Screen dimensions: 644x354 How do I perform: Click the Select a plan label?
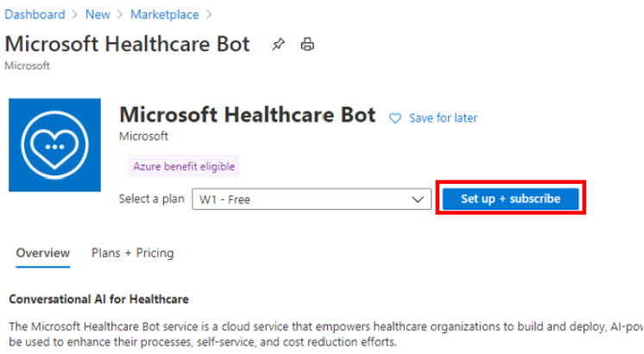point(152,199)
